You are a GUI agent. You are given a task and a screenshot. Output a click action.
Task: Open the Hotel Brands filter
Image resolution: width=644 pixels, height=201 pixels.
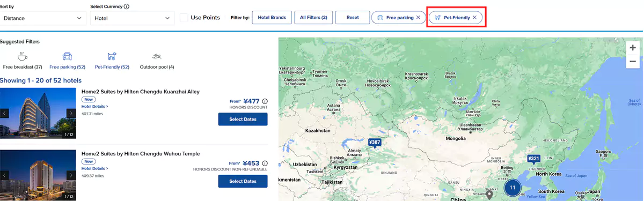(x=272, y=18)
